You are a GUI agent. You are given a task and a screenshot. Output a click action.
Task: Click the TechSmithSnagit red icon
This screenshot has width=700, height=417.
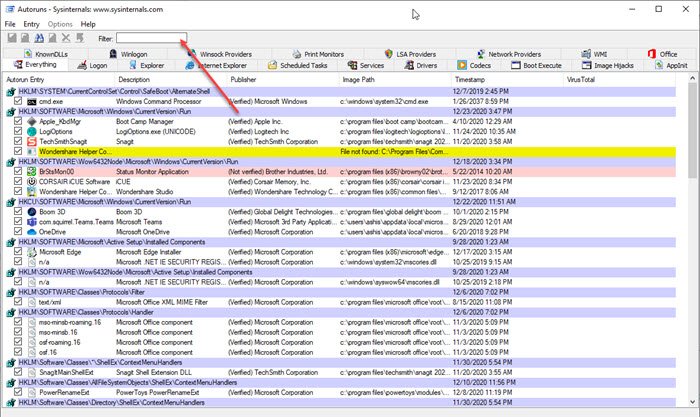[31, 142]
